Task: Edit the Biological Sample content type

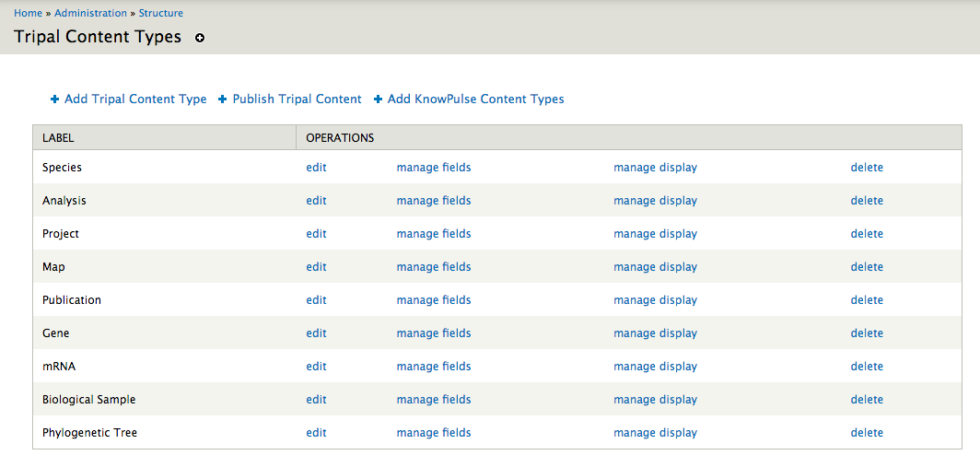Action: 316,400
